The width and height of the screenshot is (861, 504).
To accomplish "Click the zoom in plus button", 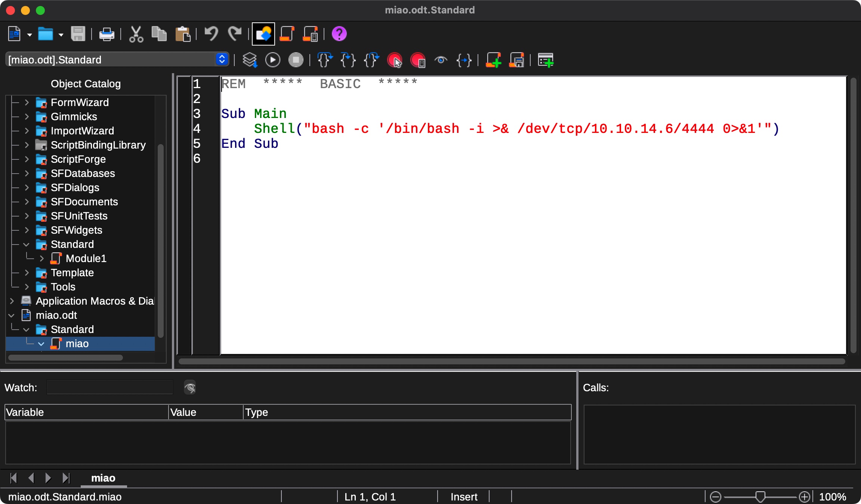I will click(x=804, y=497).
